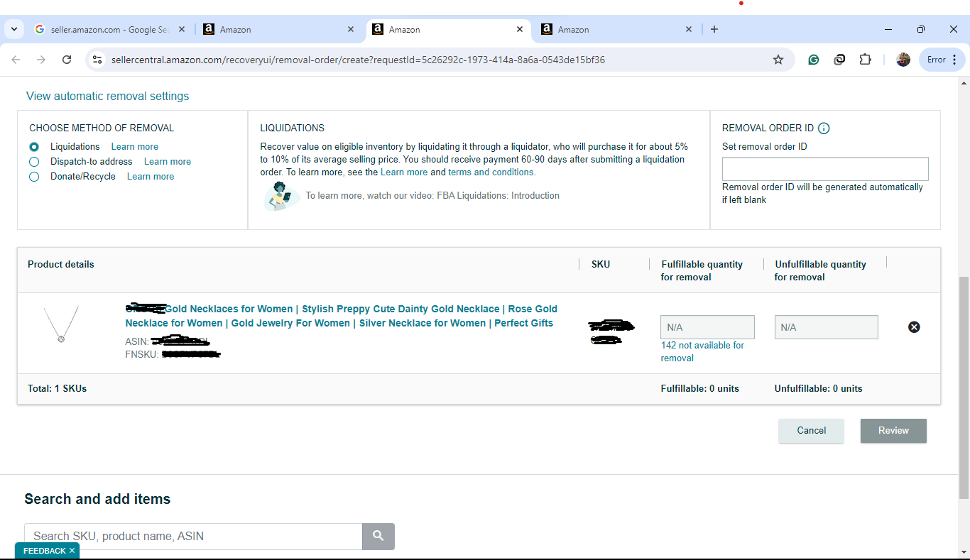Open View automatic removal settings link
970x560 pixels.
point(108,96)
